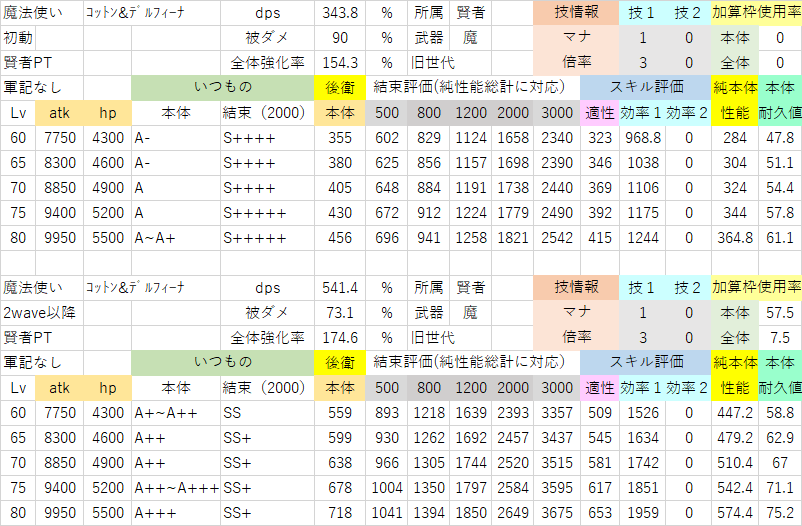Click the A++~A+++ rating cell
This screenshot has width=802, height=526.
(175, 488)
